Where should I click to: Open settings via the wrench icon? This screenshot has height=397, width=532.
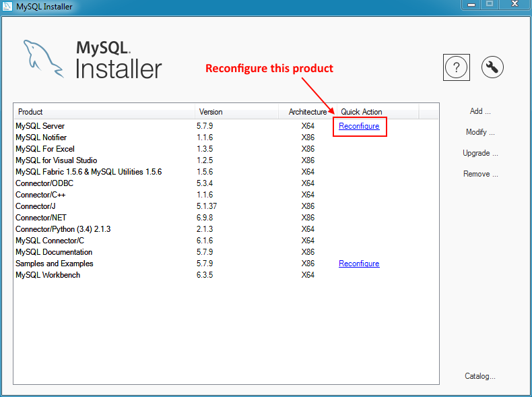[x=492, y=67]
